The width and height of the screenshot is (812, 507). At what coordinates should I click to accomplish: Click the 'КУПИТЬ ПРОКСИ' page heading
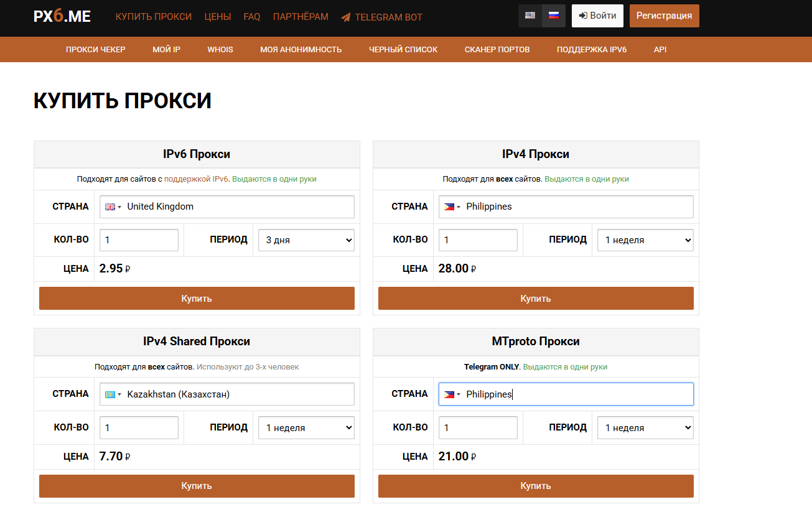tap(123, 101)
